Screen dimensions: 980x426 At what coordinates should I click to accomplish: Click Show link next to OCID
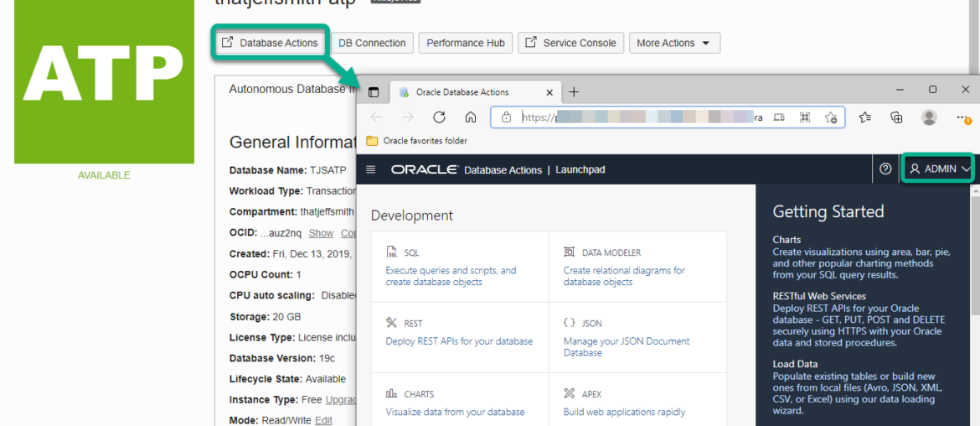322,232
